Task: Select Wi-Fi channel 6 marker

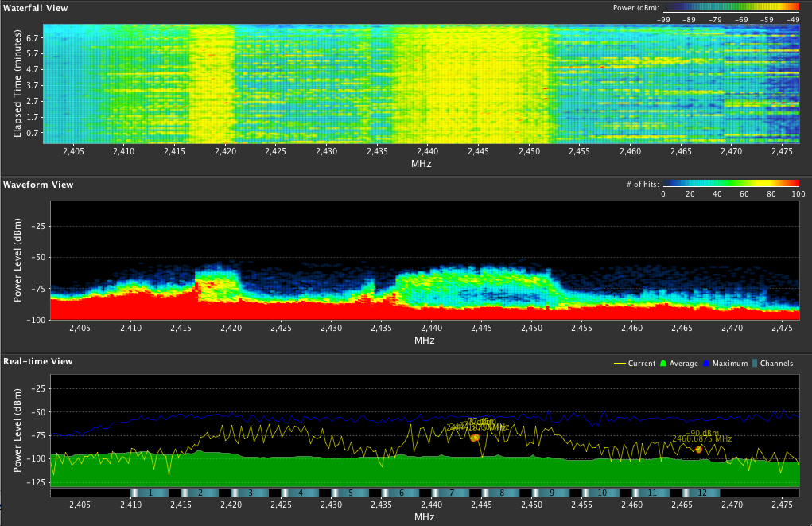Action: [402, 493]
